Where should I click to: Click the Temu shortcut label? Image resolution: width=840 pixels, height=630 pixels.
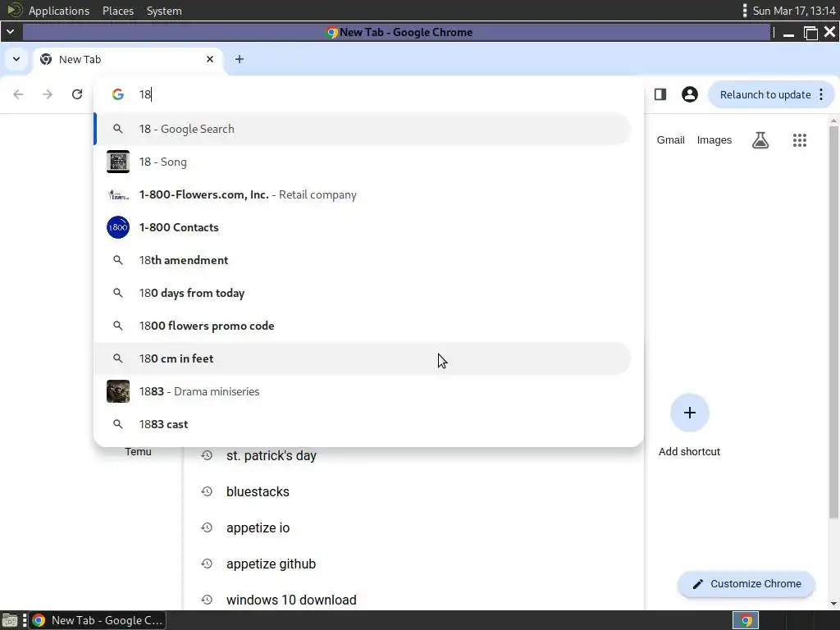coord(138,452)
